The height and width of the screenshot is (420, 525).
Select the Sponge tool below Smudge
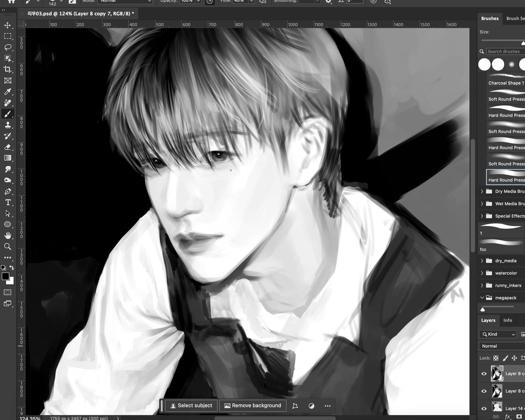[7, 180]
